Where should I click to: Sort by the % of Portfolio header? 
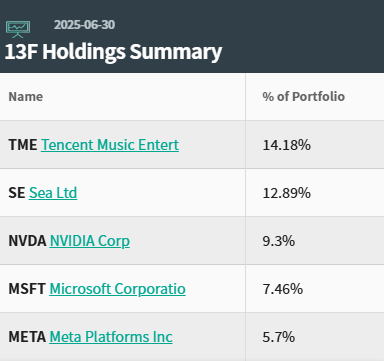(303, 97)
